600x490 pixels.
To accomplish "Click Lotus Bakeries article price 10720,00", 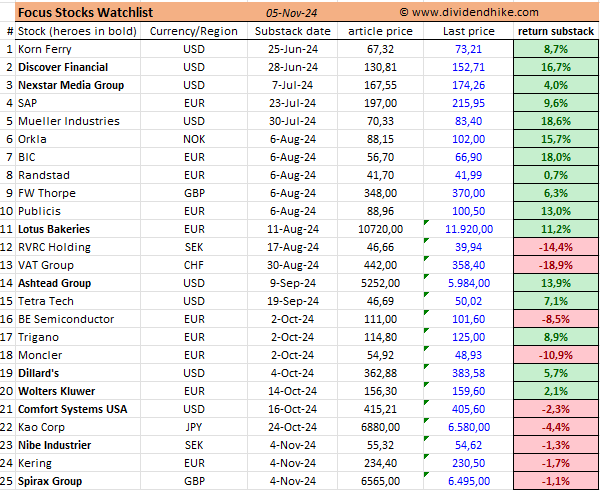I will coord(380,229).
